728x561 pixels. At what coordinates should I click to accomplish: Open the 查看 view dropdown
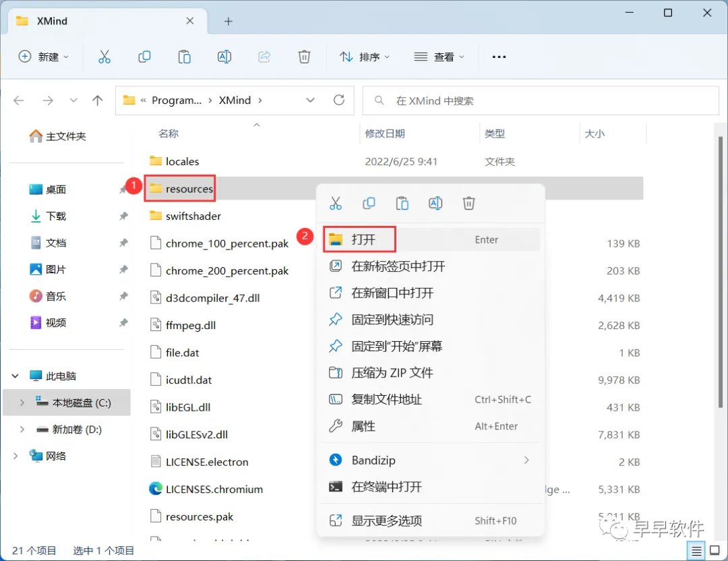[x=439, y=57]
